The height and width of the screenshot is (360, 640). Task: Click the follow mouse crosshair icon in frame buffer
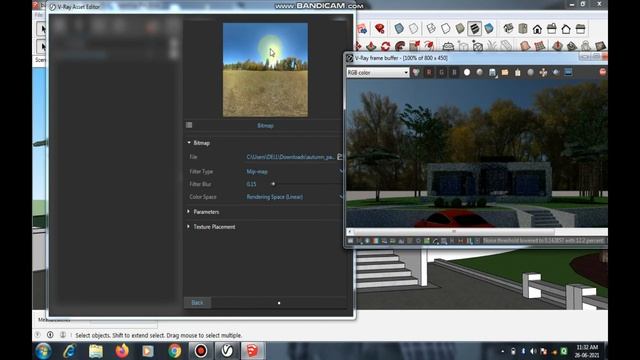click(x=543, y=72)
